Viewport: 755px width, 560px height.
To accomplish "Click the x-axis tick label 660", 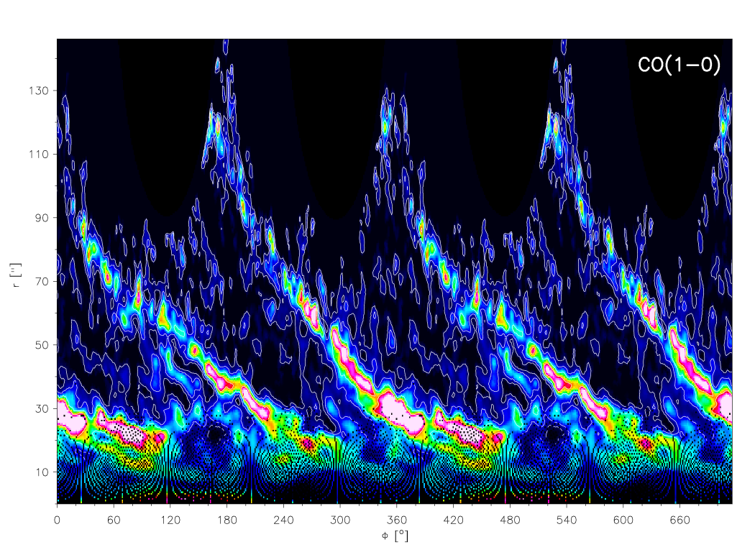I will coord(679,520).
